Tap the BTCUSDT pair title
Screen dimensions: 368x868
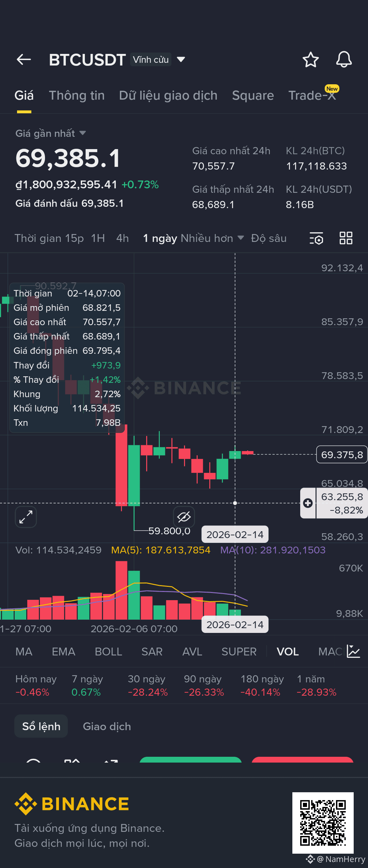(x=87, y=60)
